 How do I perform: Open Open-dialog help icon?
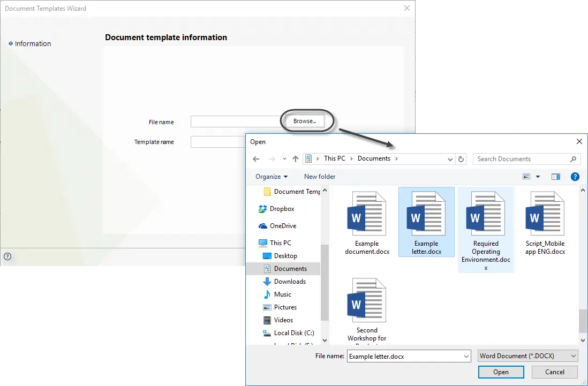click(x=575, y=177)
